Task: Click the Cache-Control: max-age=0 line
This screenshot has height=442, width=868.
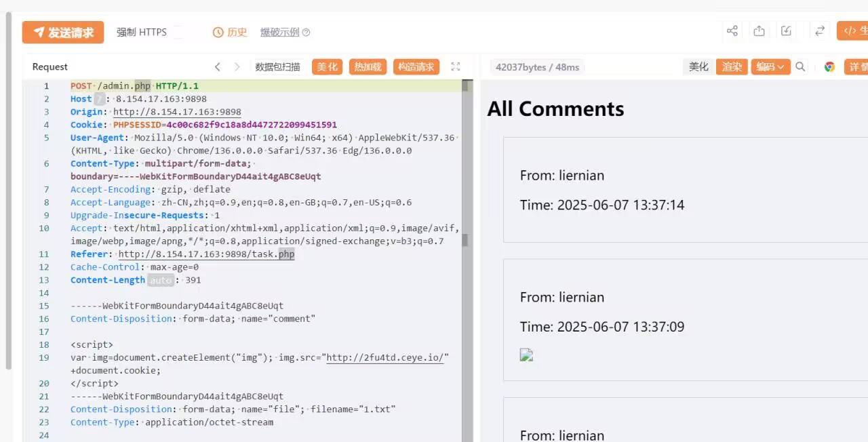Action: tap(135, 267)
